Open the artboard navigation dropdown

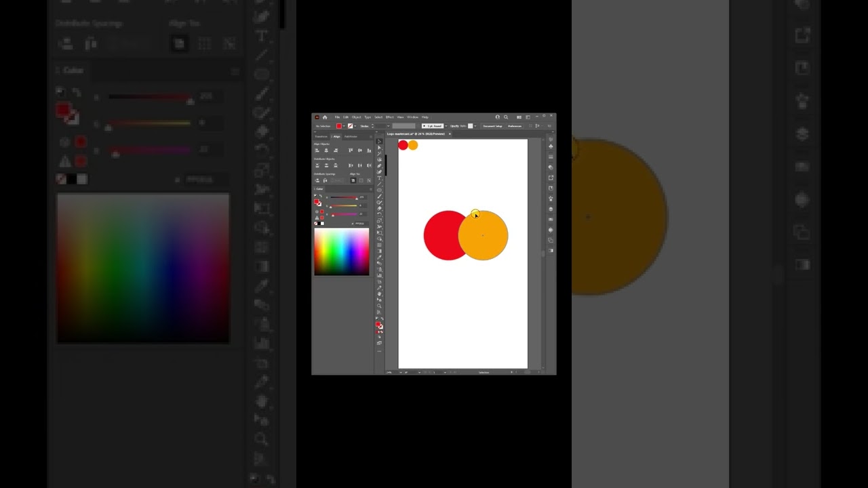click(445, 372)
